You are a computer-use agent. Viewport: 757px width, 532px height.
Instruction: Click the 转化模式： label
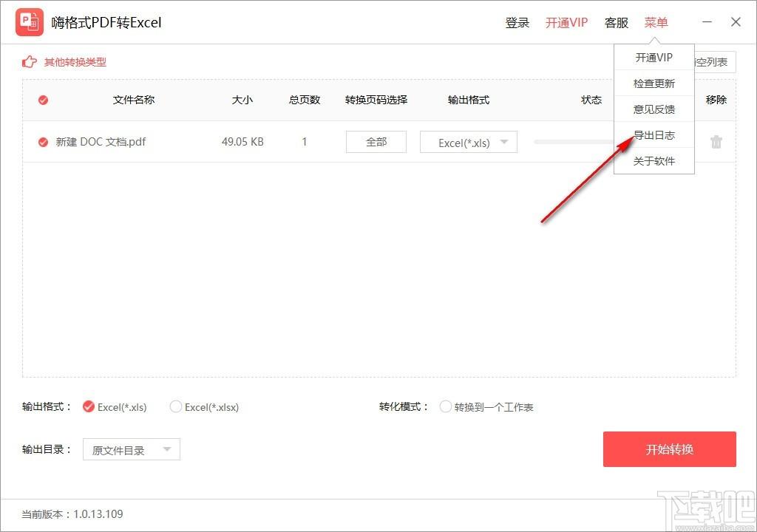(x=404, y=406)
